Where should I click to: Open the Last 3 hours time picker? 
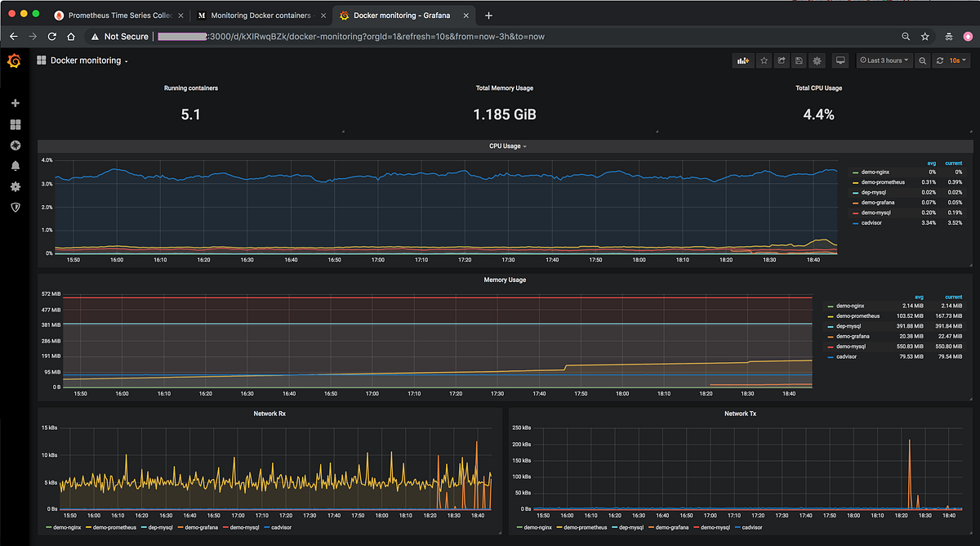click(883, 60)
